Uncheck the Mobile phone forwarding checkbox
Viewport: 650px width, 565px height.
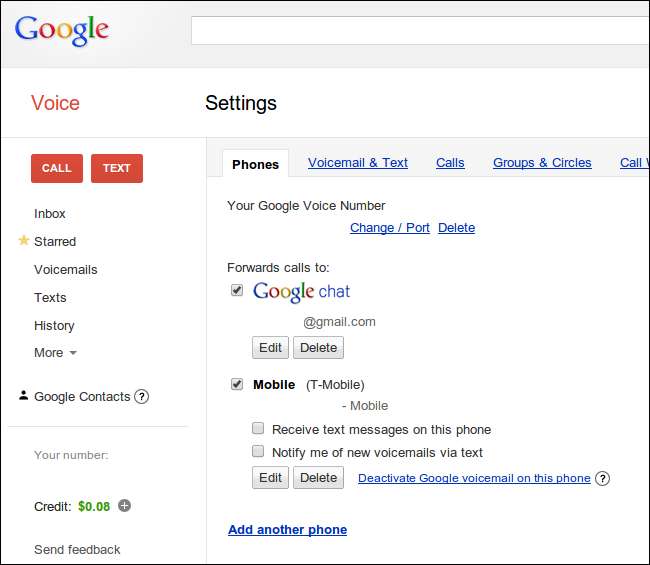(x=237, y=384)
